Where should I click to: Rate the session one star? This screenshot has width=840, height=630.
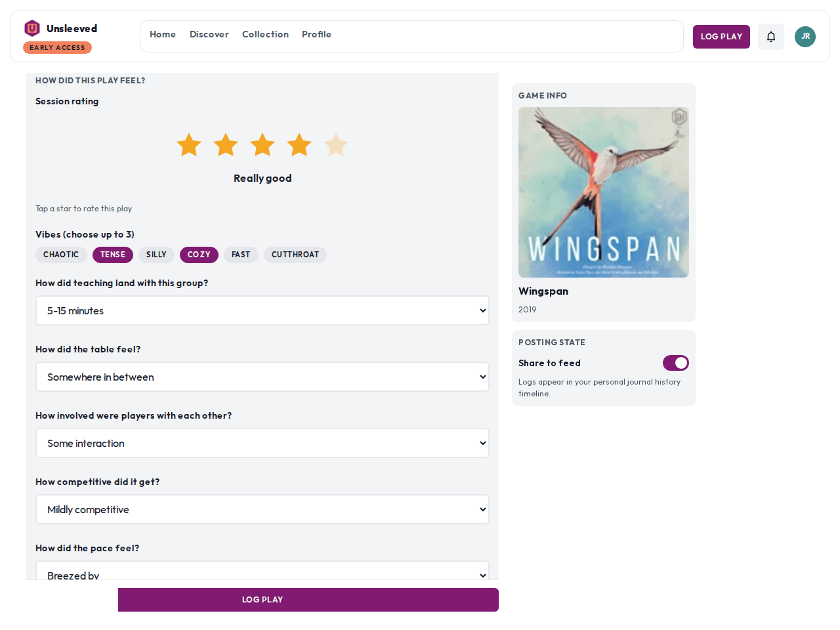point(189,145)
